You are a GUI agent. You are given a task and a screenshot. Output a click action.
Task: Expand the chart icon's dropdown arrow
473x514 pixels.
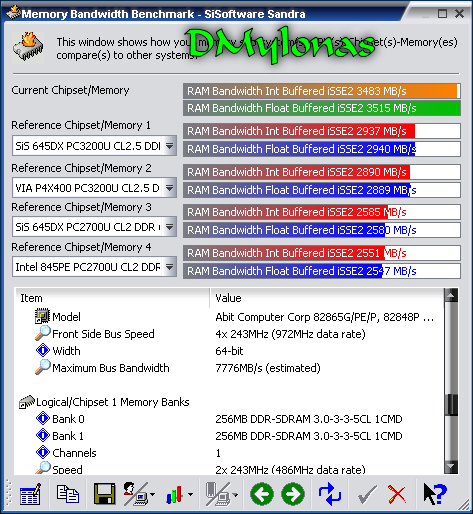coord(190,494)
